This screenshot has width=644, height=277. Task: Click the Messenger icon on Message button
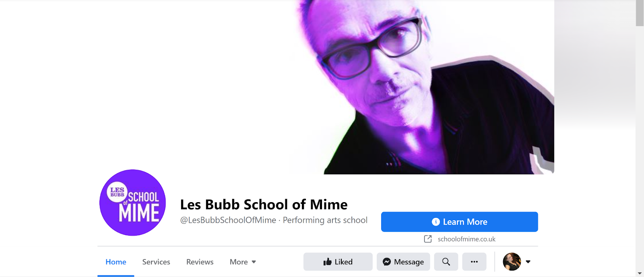click(x=387, y=262)
